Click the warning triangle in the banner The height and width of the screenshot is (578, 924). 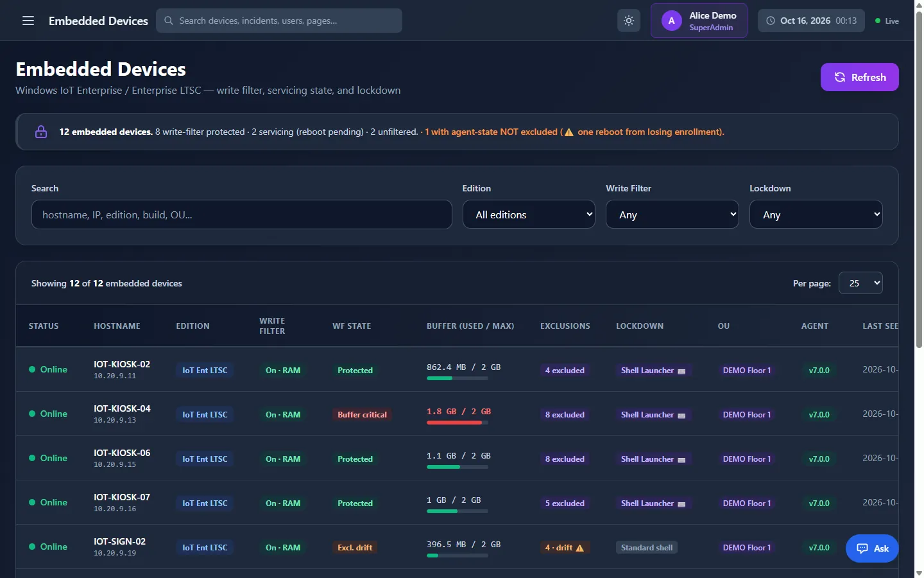[x=569, y=132]
